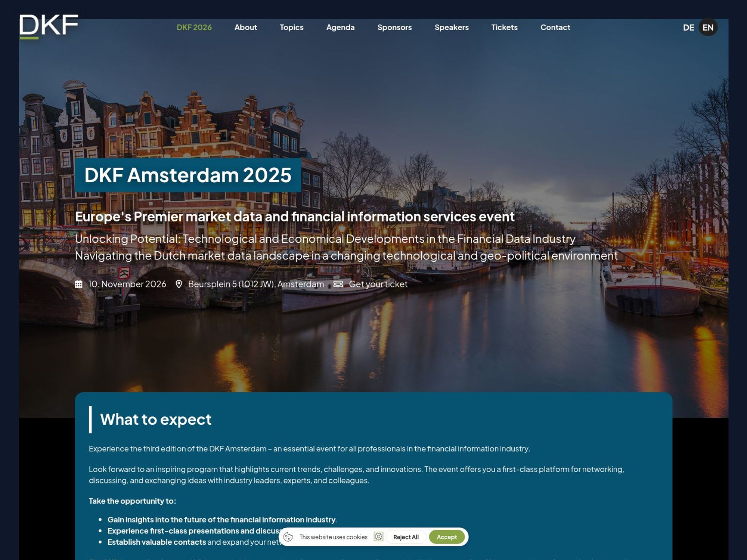Reject all cookies

coord(406,537)
